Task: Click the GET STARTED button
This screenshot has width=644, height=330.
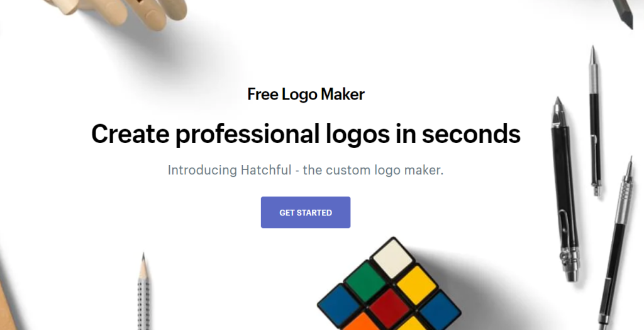Action: click(306, 212)
